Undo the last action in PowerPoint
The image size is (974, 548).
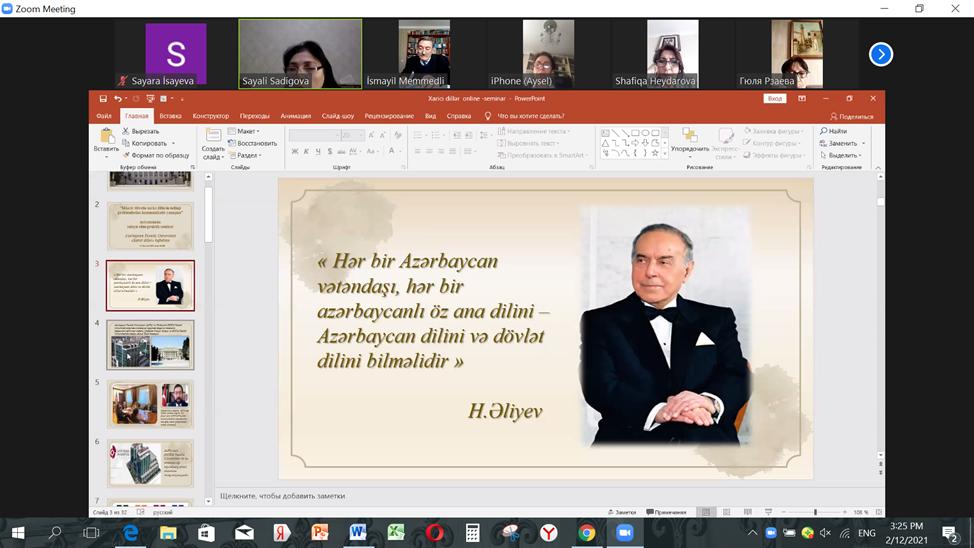point(117,99)
